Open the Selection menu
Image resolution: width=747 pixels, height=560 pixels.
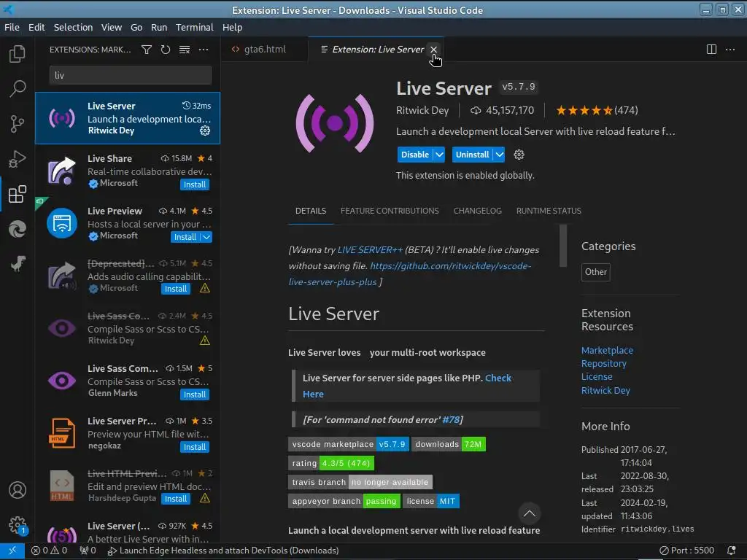tap(74, 27)
